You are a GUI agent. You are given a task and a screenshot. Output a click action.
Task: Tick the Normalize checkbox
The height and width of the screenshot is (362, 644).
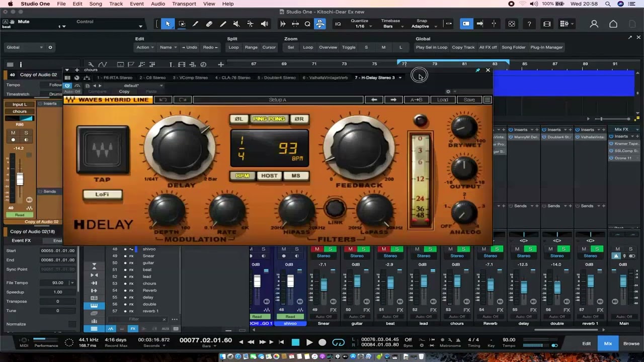pyautogui.click(x=72, y=324)
